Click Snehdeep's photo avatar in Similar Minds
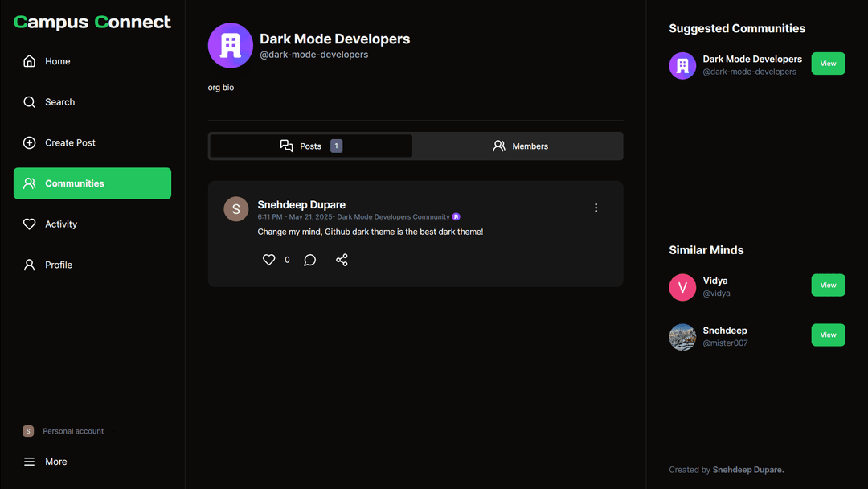This screenshot has width=868, height=489. tap(682, 337)
